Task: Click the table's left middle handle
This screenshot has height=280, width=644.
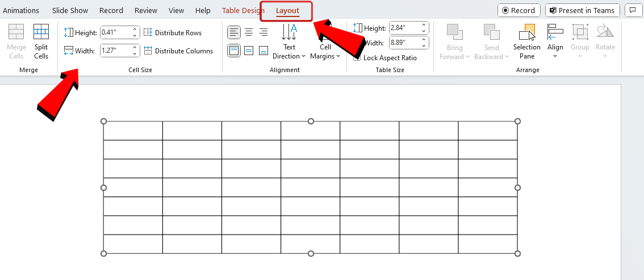Action: click(x=103, y=187)
